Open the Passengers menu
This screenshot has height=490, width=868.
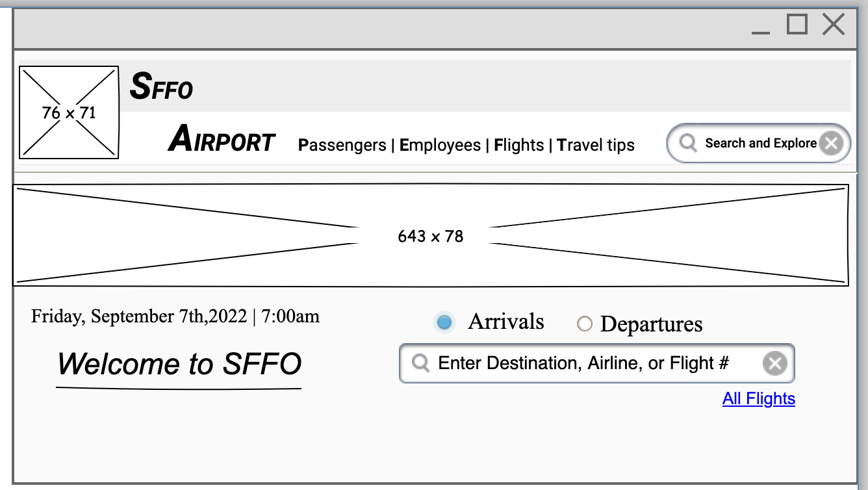pyautogui.click(x=342, y=145)
